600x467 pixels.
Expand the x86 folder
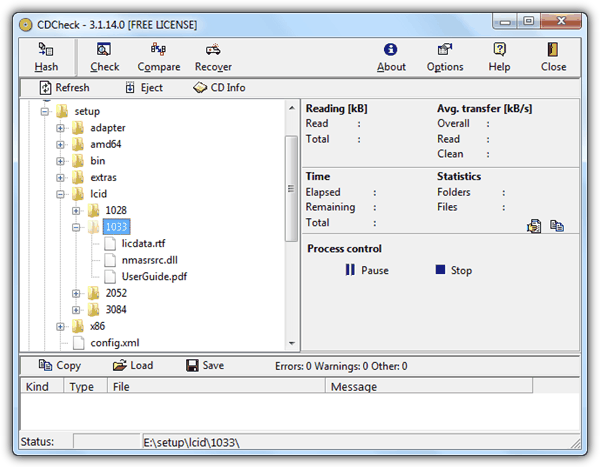coord(60,327)
